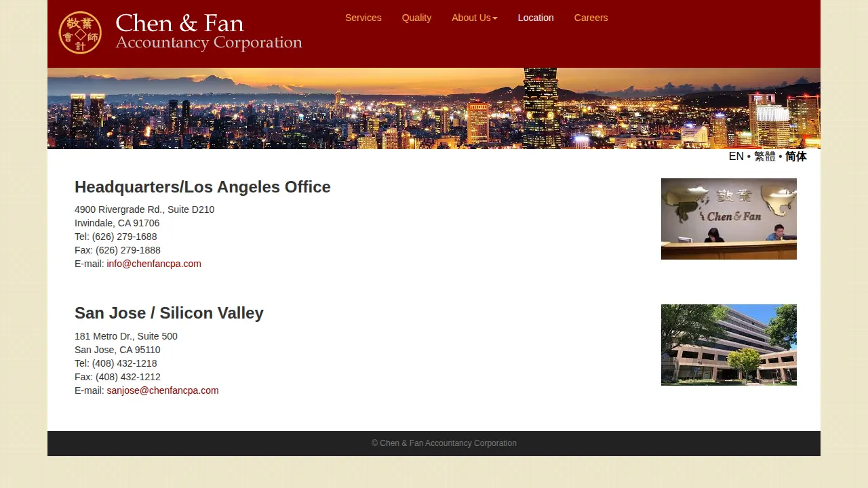Select the address 4900 Rivergrade Rd., Suite D210
Image resolution: width=868 pixels, height=488 pixels.
click(144, 209)
